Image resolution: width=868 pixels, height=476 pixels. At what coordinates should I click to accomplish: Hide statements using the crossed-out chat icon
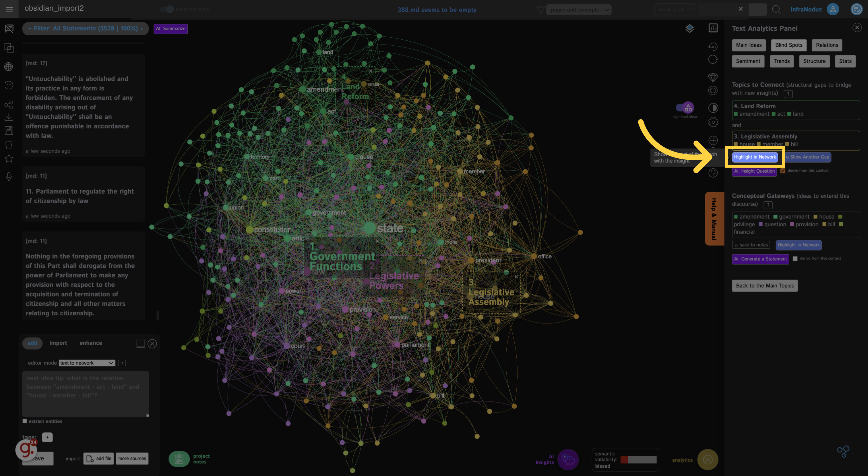(x=9, y=29)
